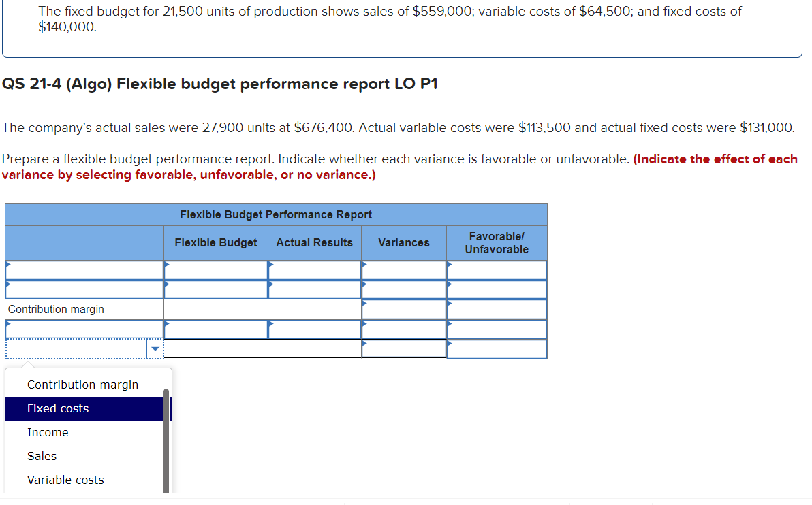Select "Contribution margin" from the dropdown options
Image resolution: width=812 pixels, height=505 pixels.
point(82,384)
